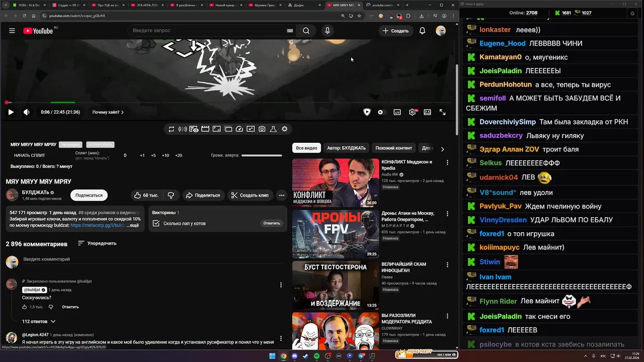Open the extension toolbar settings cog

point(285,129)
